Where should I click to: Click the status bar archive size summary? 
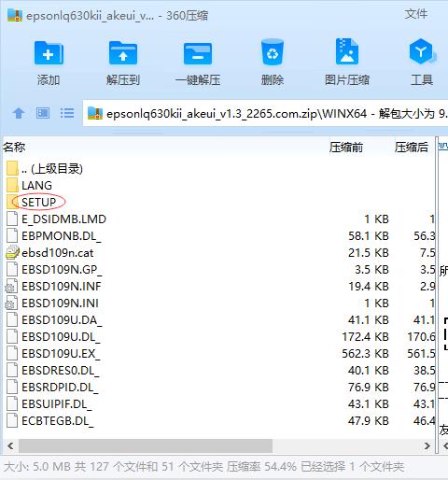[203, 467]
